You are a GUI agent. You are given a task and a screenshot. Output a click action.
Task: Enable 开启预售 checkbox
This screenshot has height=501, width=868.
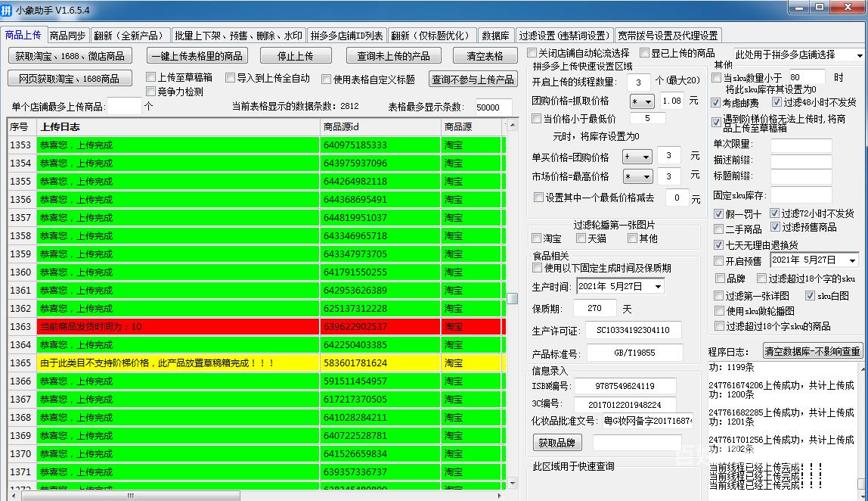[x=718, y=260]
